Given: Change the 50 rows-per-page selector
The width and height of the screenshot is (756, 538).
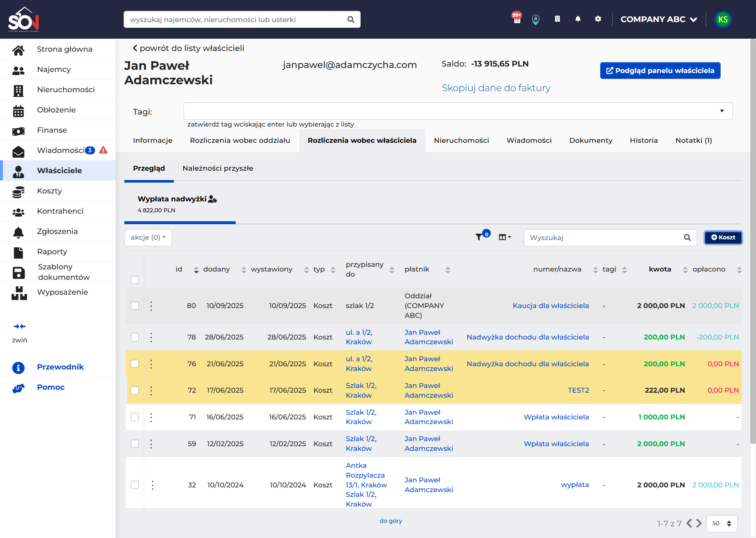Looking at the screenshot, I should tap(721, 523).
